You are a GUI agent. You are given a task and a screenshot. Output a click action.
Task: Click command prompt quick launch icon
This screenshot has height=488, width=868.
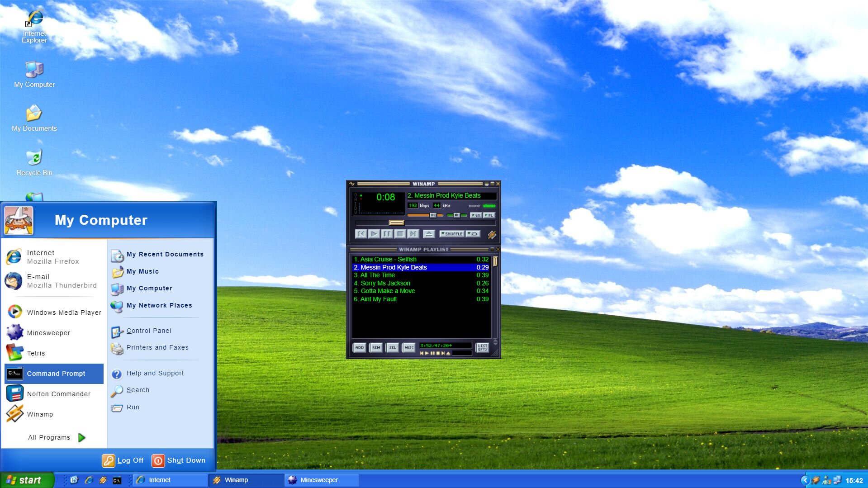coord(117,480)
